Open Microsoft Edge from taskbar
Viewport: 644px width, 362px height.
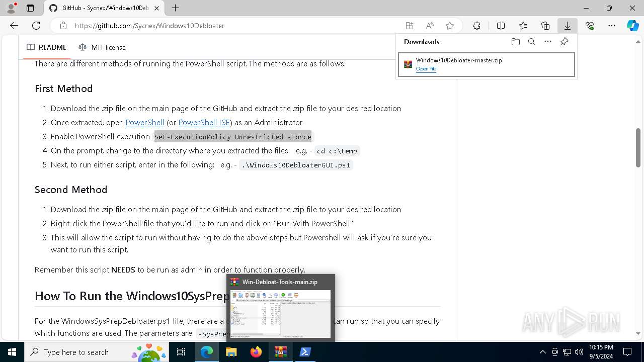pyautogui.click(x=207, y=352)
